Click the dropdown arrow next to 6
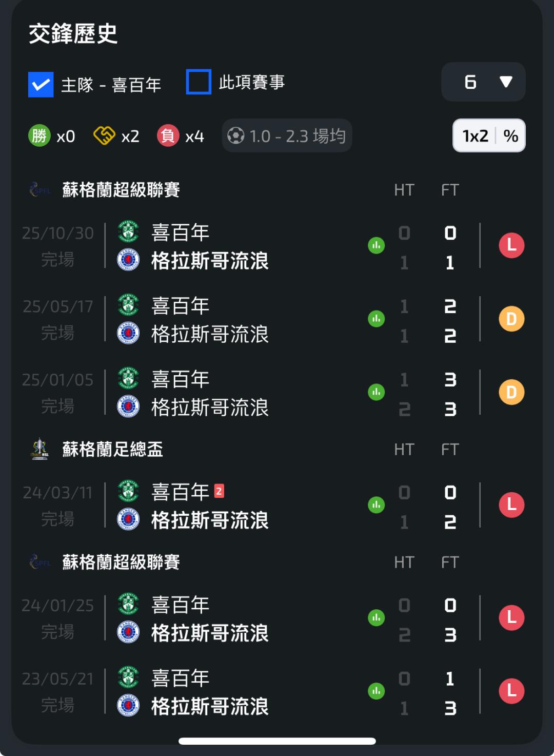The height and width of the screenshot is (756, 554). click(x=506, y=82)
